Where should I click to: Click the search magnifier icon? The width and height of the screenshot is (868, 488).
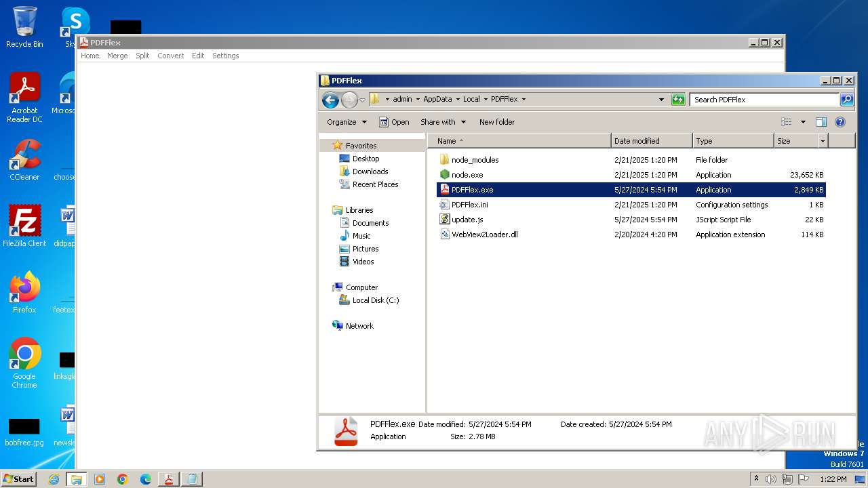click(x=847, y=100)
